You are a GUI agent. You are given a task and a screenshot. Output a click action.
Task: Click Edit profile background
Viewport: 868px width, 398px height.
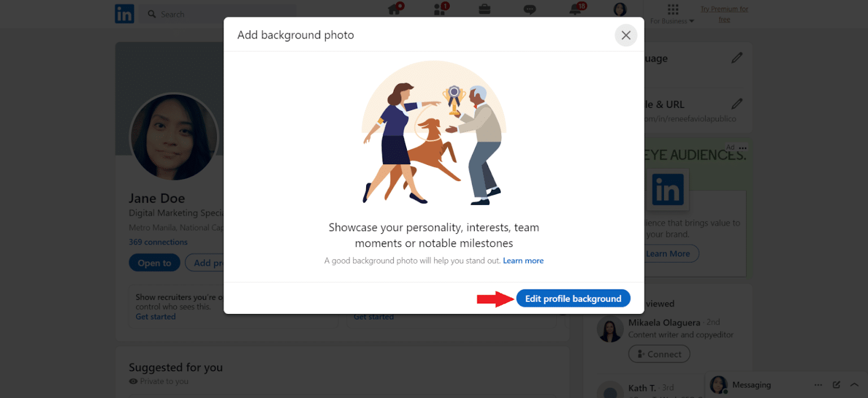click(x=573, y=298)
